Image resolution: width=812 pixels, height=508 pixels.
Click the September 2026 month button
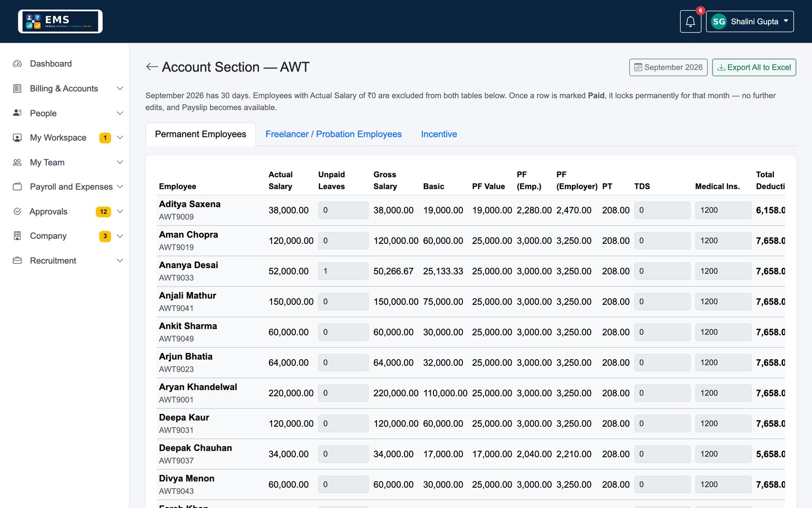click(668, 68)
